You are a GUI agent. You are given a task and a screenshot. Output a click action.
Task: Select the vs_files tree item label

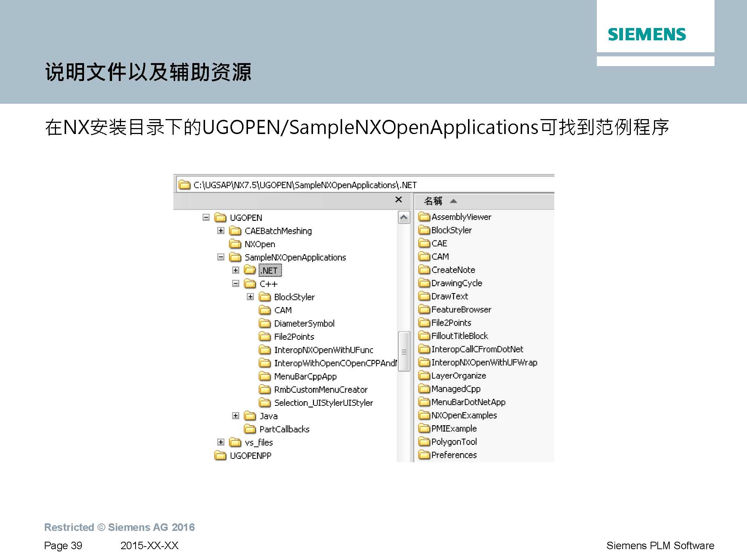point(259,442)
